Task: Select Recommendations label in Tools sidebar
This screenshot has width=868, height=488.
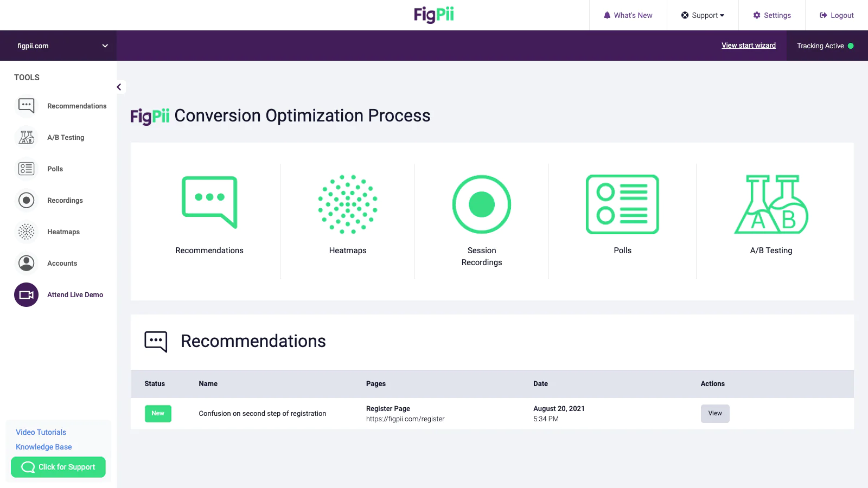Action: (77, 106)
